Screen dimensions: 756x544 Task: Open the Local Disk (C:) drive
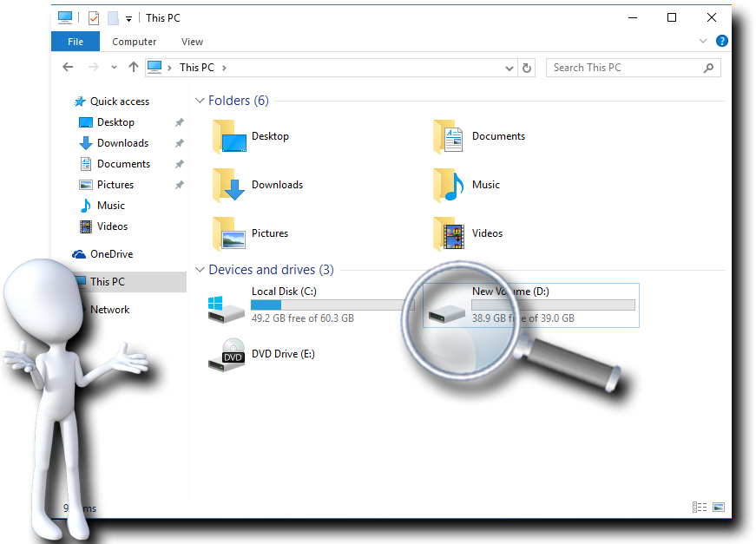(227, 306)
